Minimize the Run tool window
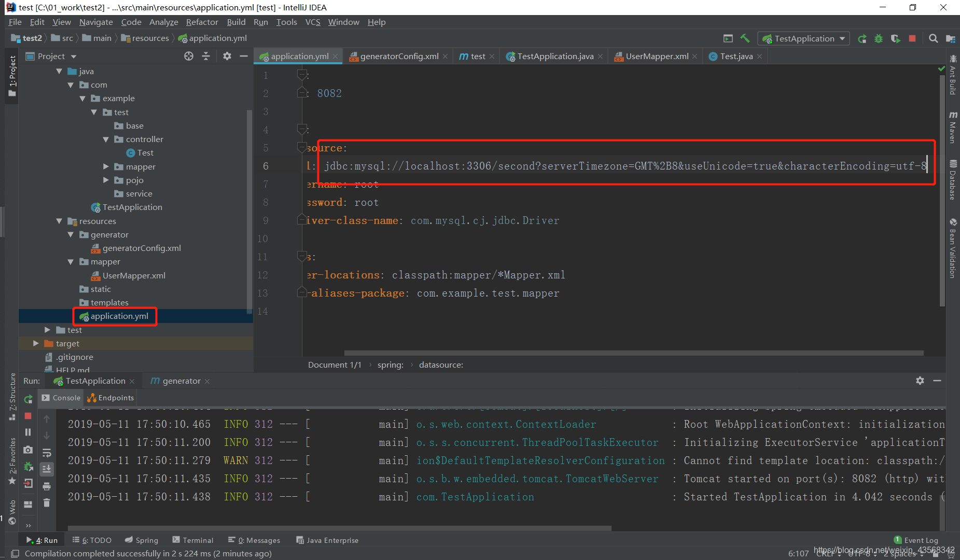The width and height of the screenshot is (960, 560). pyautogui.click(x=937, y=381)
